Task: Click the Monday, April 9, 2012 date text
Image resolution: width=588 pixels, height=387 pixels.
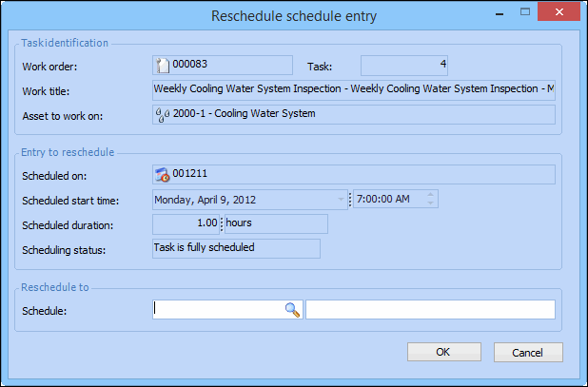Action: (x=206, y=200)
